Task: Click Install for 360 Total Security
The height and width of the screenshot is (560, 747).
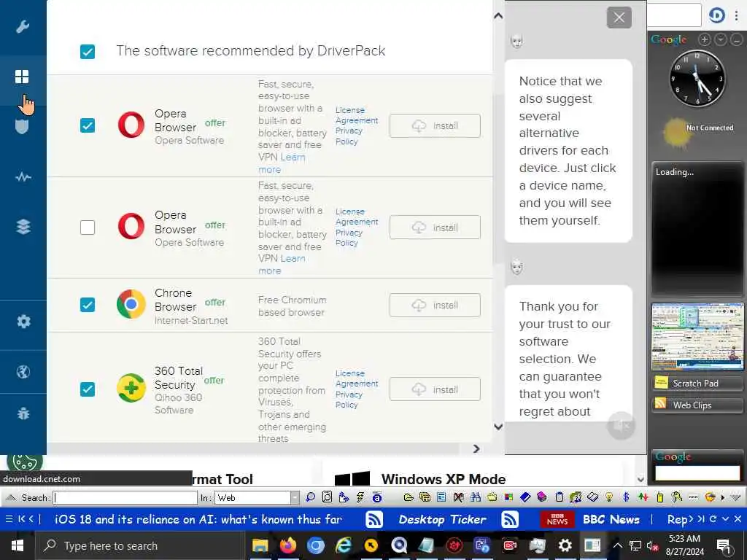Action: 435,389
